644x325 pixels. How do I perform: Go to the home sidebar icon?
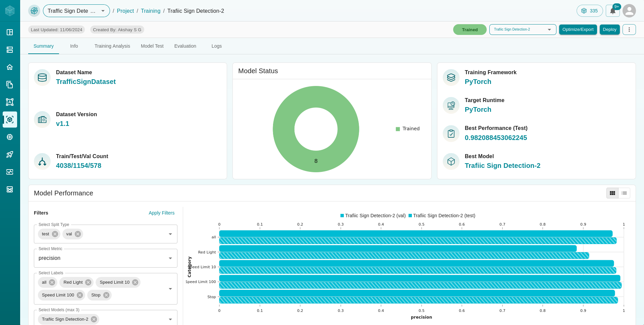(x=10, y=67)
